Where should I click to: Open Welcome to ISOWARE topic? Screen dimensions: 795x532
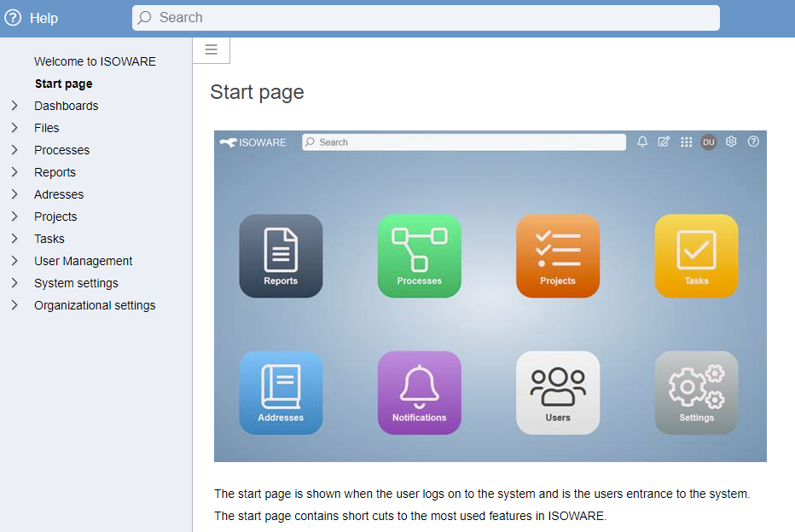95,61
